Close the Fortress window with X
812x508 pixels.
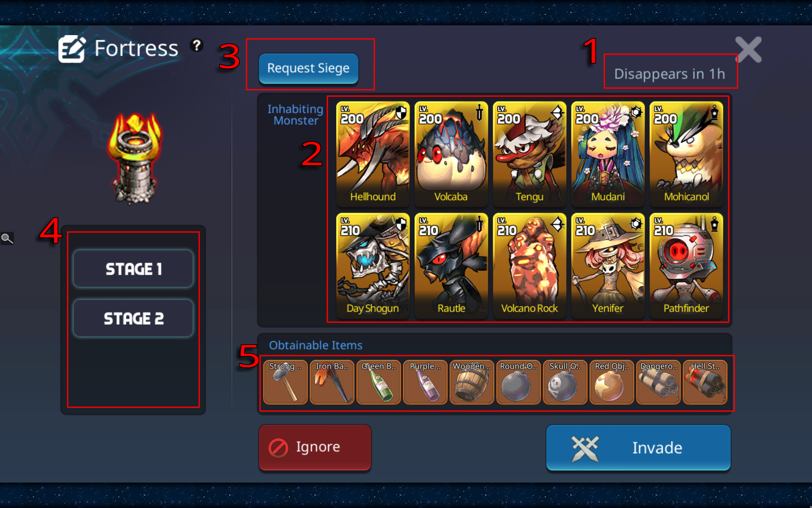point(748,50)
